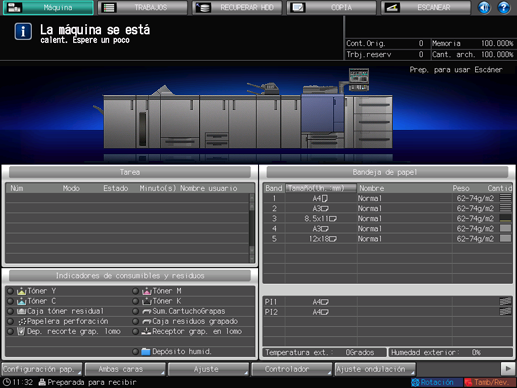Select tray 4 row in paper list
The width and height of the screenshot is (517, 388).
click(x=388, y=229)
